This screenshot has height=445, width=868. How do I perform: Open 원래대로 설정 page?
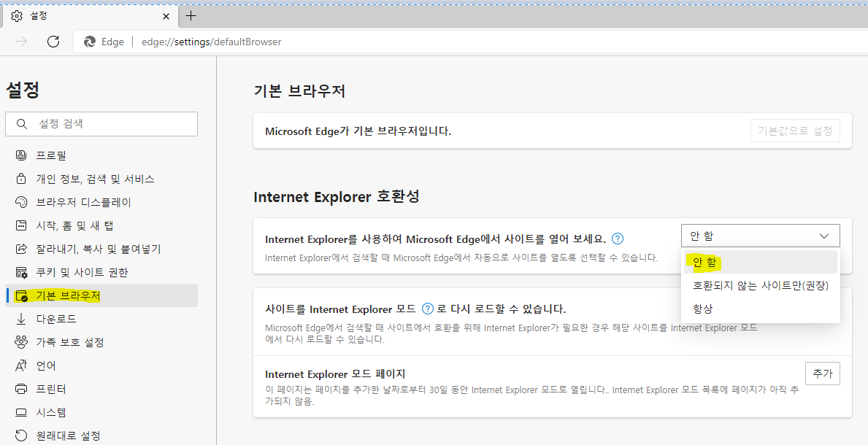102,436
